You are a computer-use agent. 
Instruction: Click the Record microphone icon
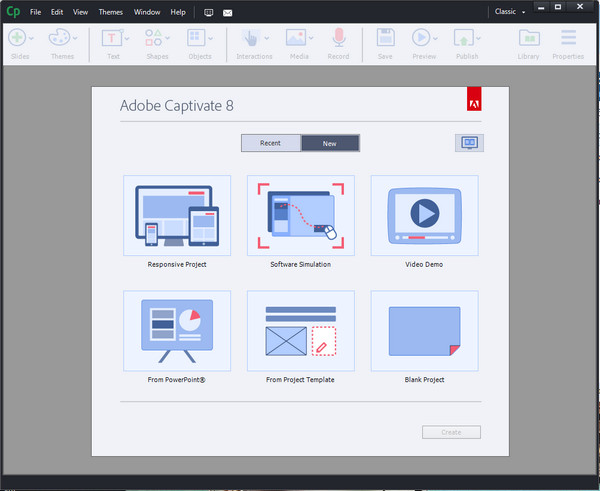[x=339, y=38]
